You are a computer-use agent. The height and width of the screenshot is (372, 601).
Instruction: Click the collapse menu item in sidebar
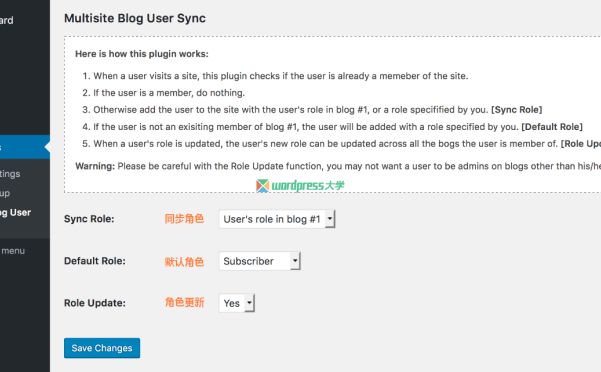[x=13, y=251]
